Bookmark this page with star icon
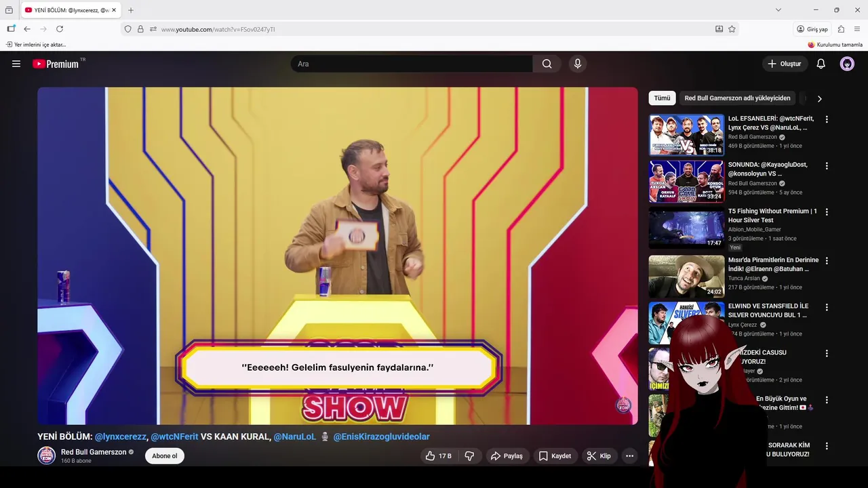868x488 pixels. pyautogui.click(x=732, y=29)
